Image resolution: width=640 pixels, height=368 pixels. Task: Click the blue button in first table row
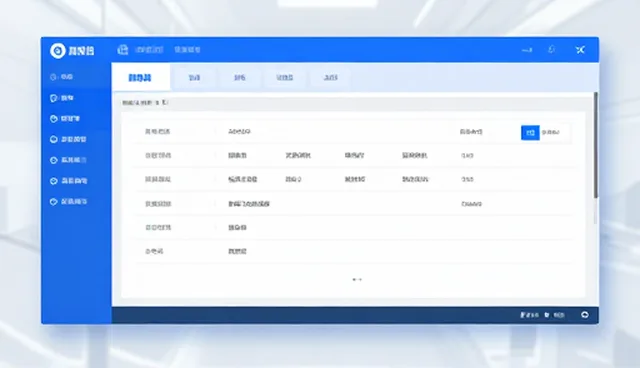click(x=530, y=133)
